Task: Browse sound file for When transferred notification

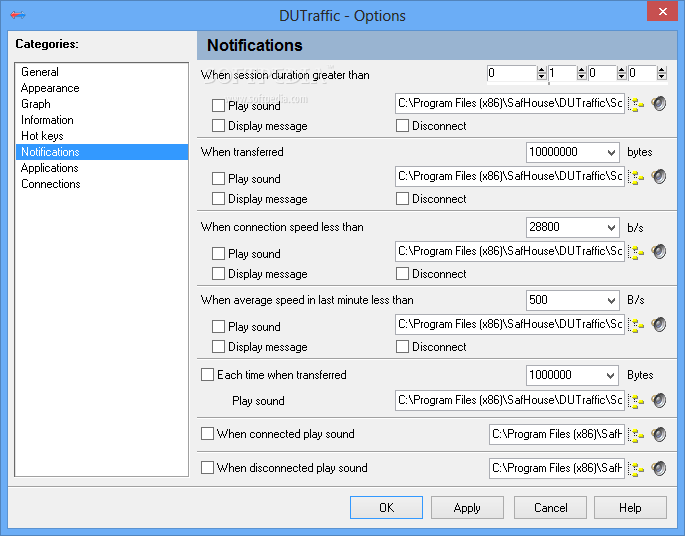Action: (636, 177)
